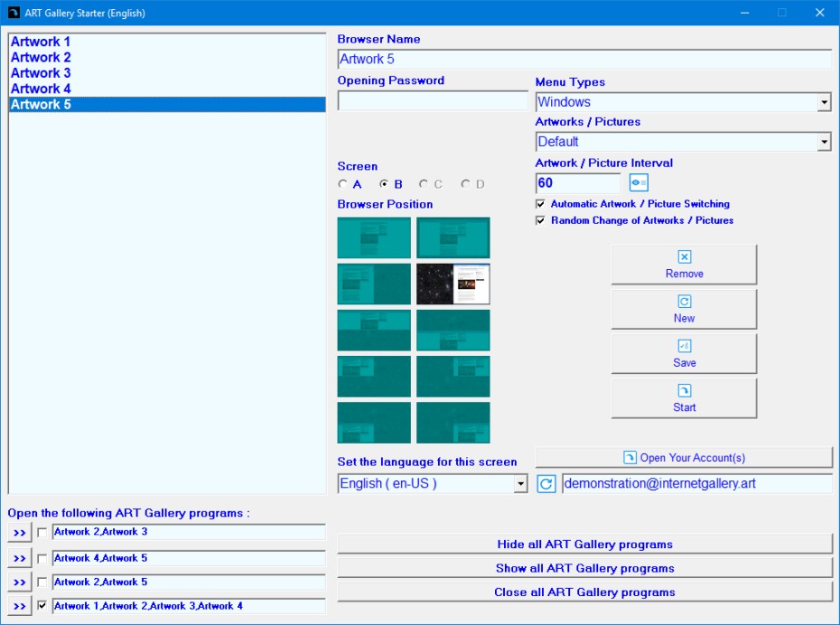
Task: Click Open Your Account(s) button
Action: click(684, 457)
